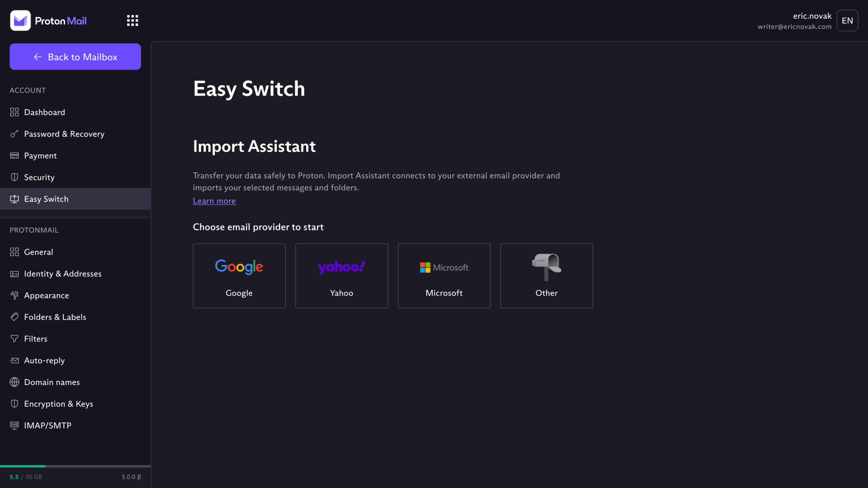The image size is (868, 488).
Task: Open the Dashboard settings page
Action: point(75,112)
